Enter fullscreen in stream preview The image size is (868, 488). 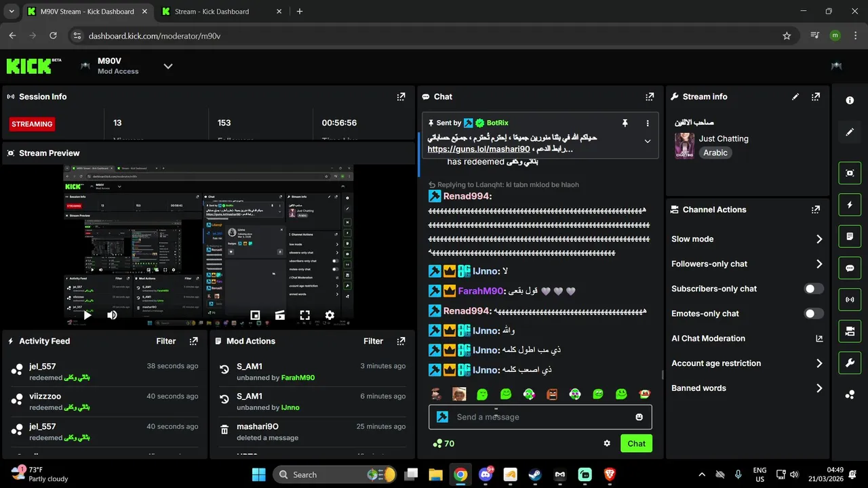(305, 315)
